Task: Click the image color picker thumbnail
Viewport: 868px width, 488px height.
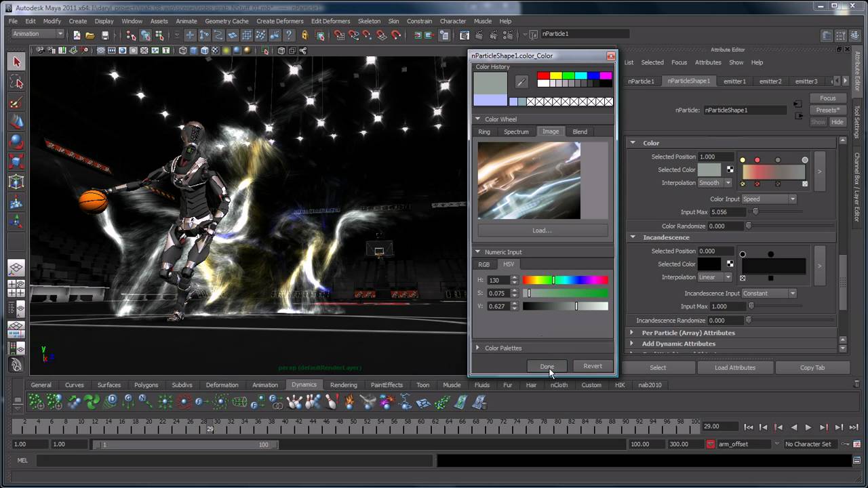Action: [529, 180]
